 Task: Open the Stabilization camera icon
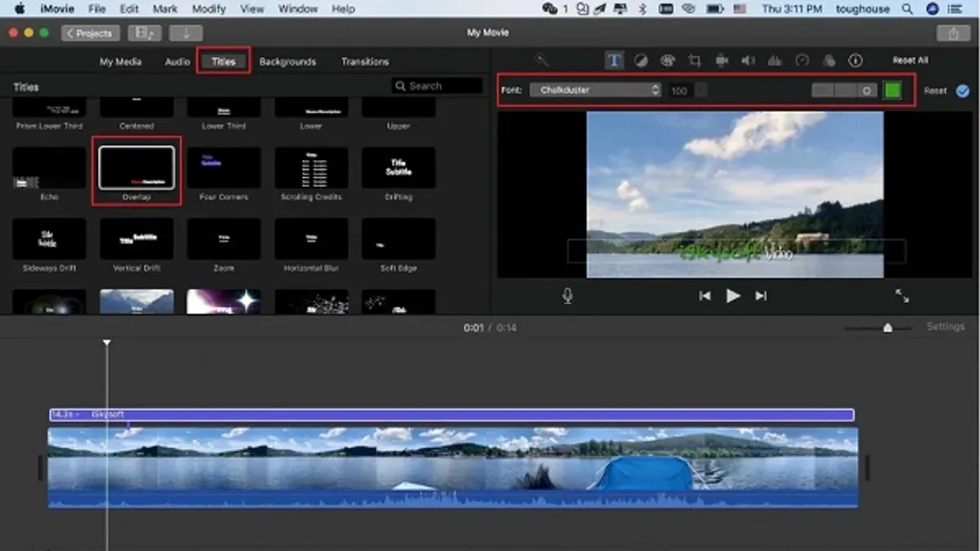pyautogui.click(x=722, y=60)
